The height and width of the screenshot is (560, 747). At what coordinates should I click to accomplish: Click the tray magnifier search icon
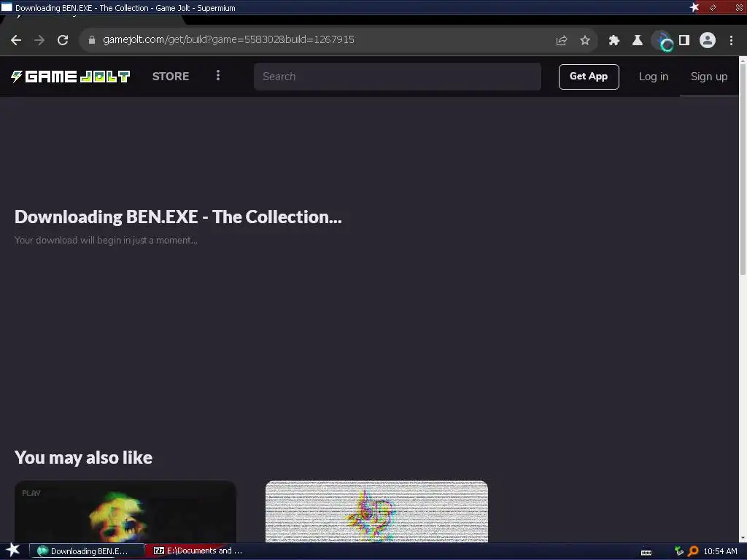693,551
